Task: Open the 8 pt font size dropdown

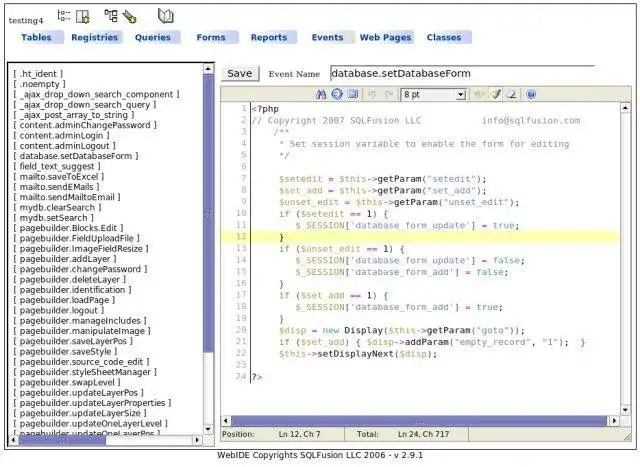Action: point(433,95)
